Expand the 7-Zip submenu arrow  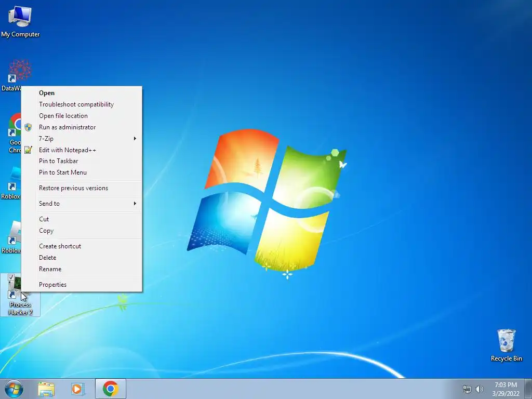135,138
